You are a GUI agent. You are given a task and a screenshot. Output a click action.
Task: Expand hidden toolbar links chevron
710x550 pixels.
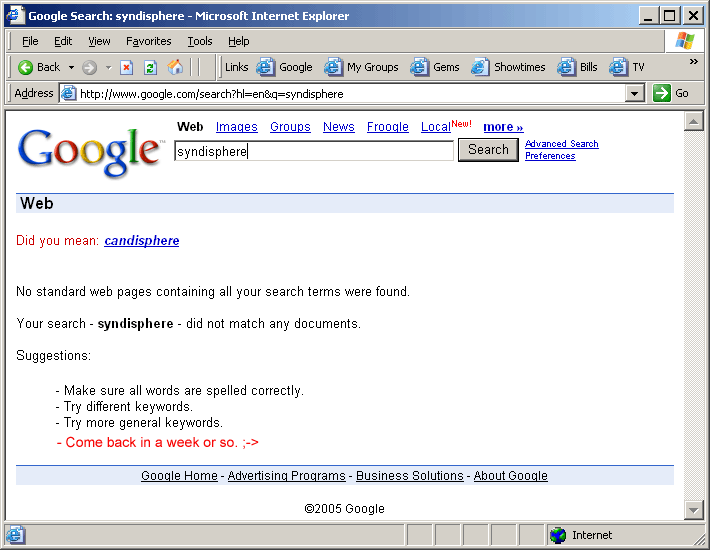693,62
